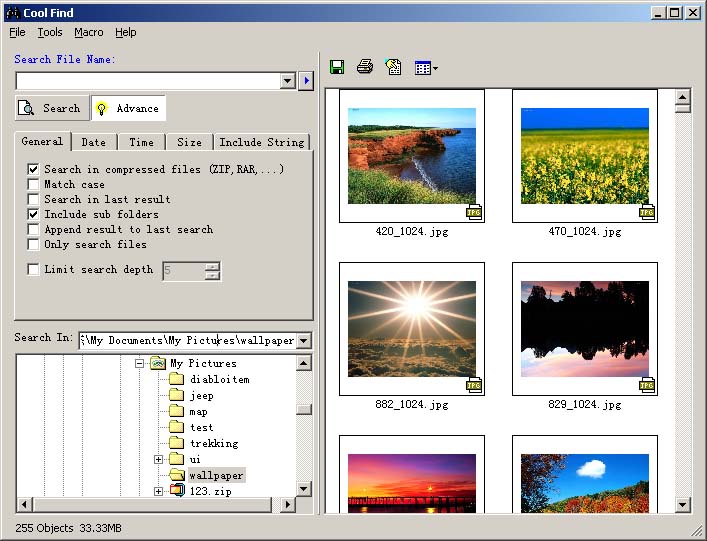Disable Search in compressed files checkbox
This screenshot has width=707, height=541.
coord(33,169)
